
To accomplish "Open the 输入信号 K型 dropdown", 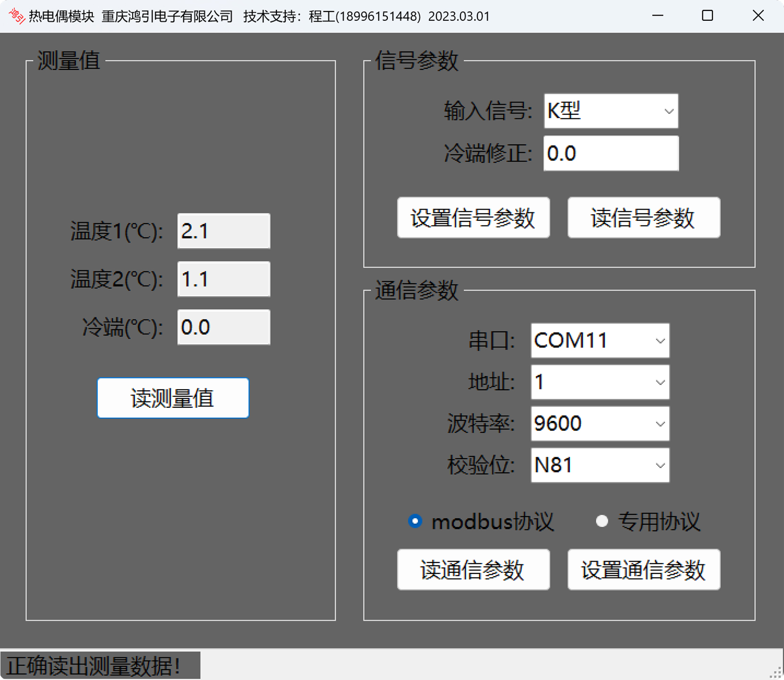I will pyautogui.click(x=611, y=111).
